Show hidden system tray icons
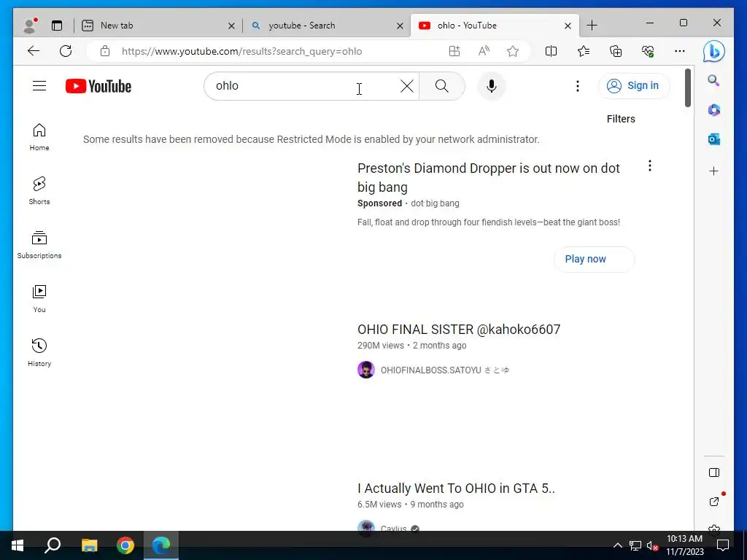The width and height of the screenshot is (747, 560). click(617, 545)
